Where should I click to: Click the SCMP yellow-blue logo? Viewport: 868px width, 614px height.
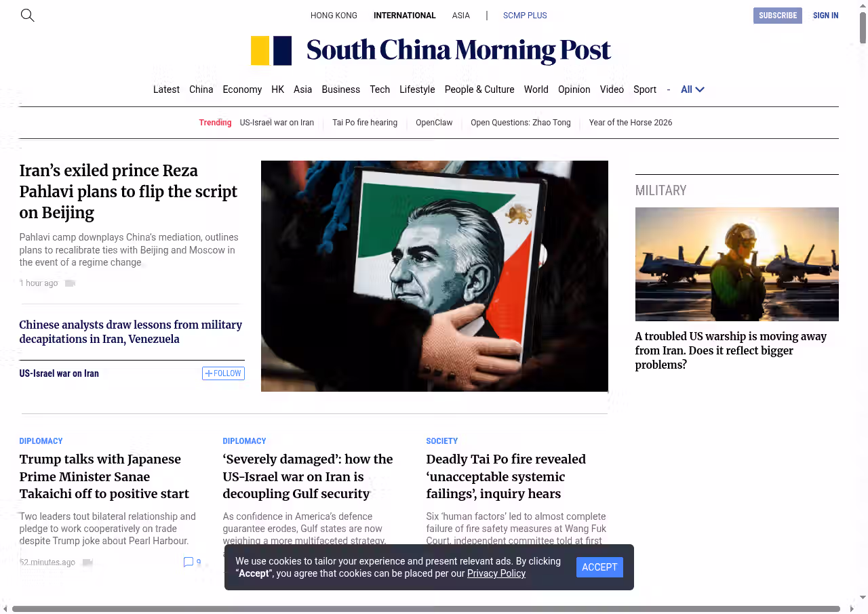(271, 51)
